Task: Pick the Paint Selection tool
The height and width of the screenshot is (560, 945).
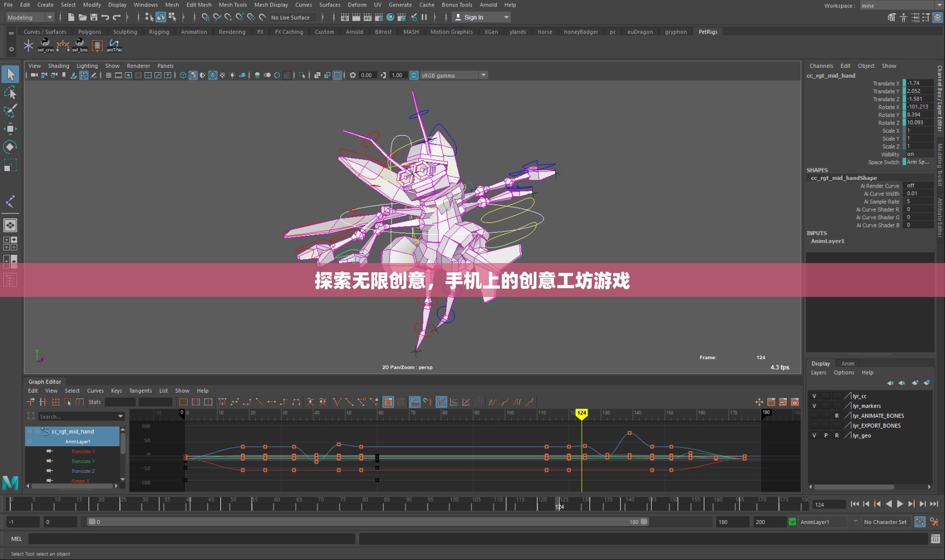Action: 10,110
